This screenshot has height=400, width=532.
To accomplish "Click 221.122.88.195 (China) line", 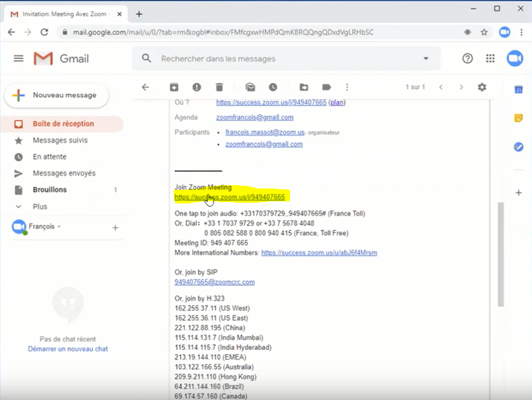I will point(210,328).
